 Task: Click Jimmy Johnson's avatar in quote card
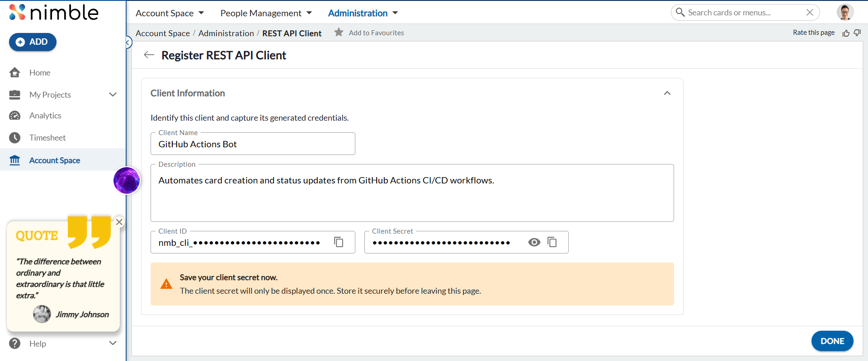42,314
